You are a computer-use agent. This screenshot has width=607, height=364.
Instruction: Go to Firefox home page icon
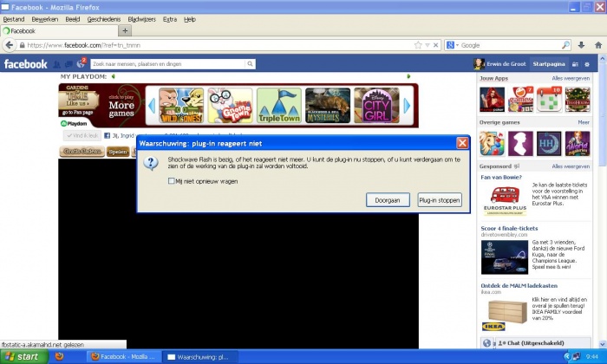(598, 45)
